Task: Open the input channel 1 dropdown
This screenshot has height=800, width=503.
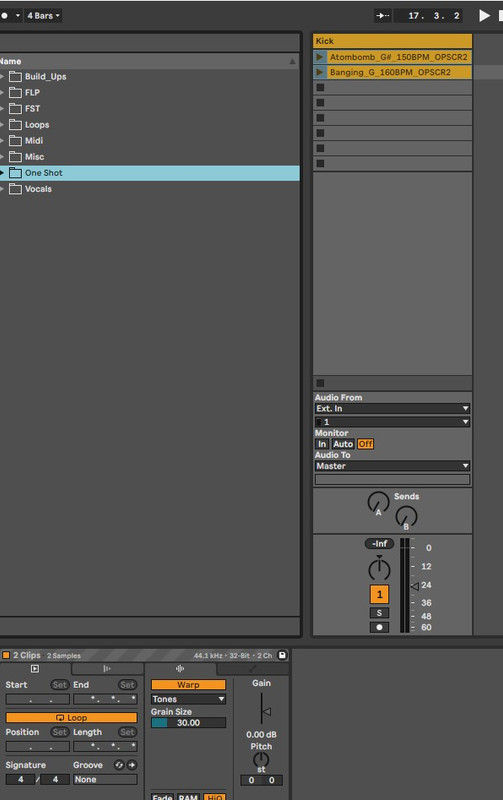Action: click(x=392, y=422)
